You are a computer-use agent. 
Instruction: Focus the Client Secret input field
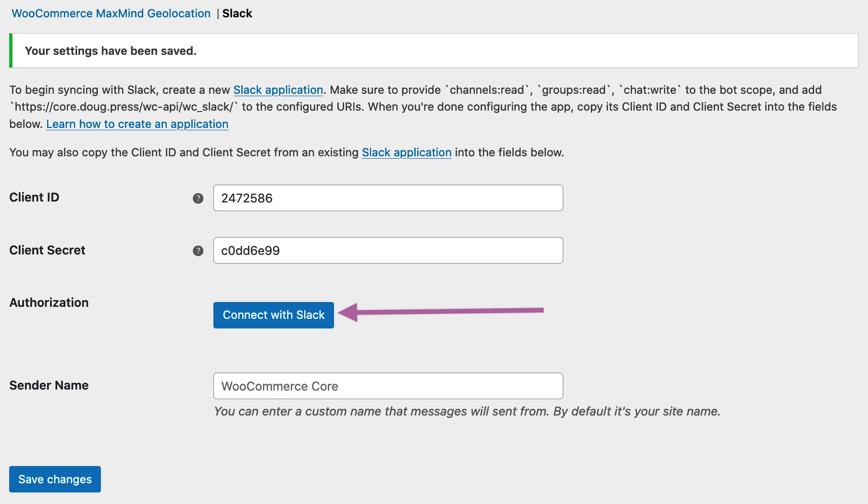pyautogui.click(x=387, y=250)
